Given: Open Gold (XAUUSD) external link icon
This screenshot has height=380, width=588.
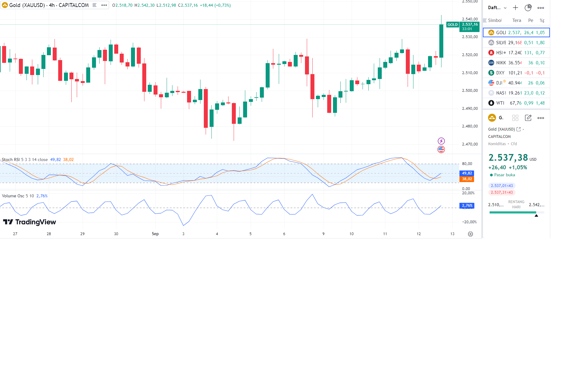Looking at the screenshot, I should tap(519, 129).
